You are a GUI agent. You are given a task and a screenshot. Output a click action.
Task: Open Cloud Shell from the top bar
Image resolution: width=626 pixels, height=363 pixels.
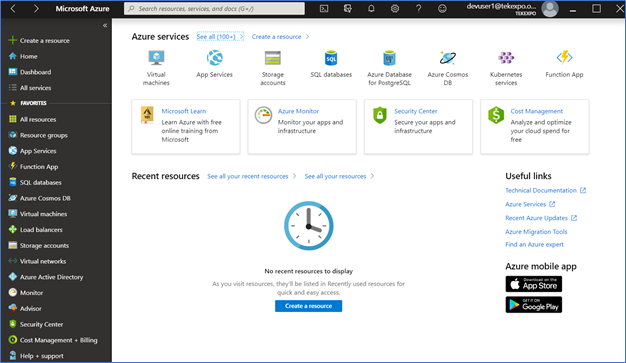tap(324, 8)
